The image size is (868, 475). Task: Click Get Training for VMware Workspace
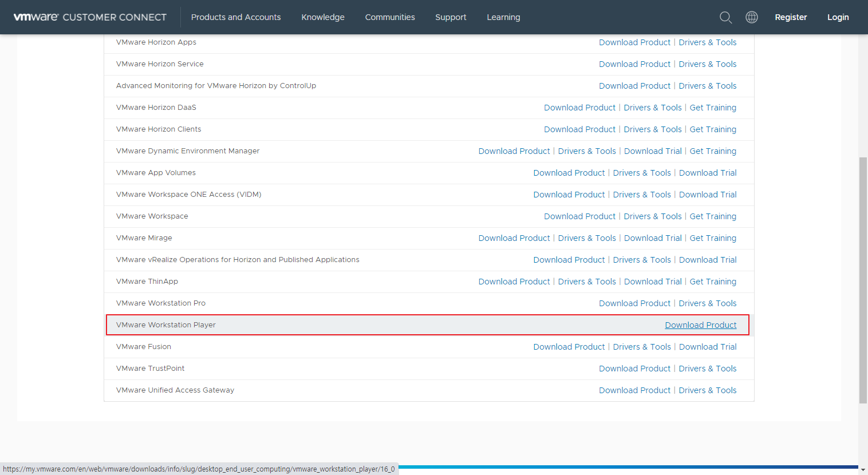click(x=713, y=216)
